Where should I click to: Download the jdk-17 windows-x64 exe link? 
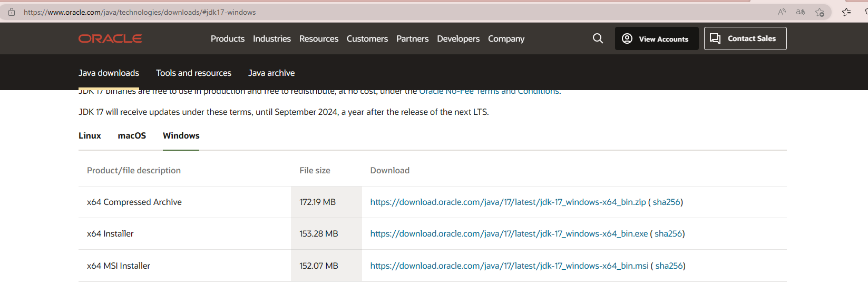[x=509, y=233]
